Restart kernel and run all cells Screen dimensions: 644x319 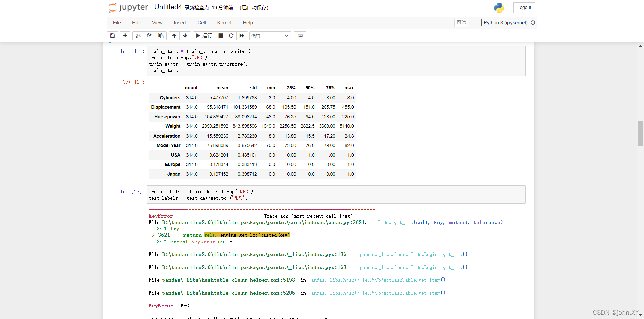(x=242, y=36)
